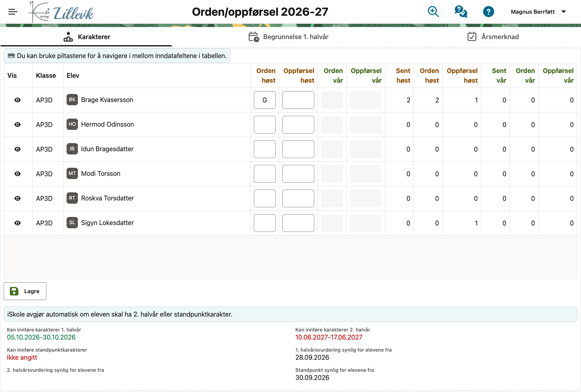
Task: Toggle the eye icon for Brage Kvasersson
Action: click(x=18, y=100)
